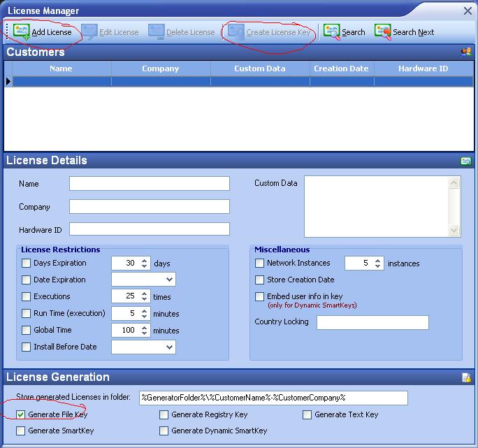Screen dimensions: 478x448
Task: Sort customers by Name column
Action: click(61, 68)
